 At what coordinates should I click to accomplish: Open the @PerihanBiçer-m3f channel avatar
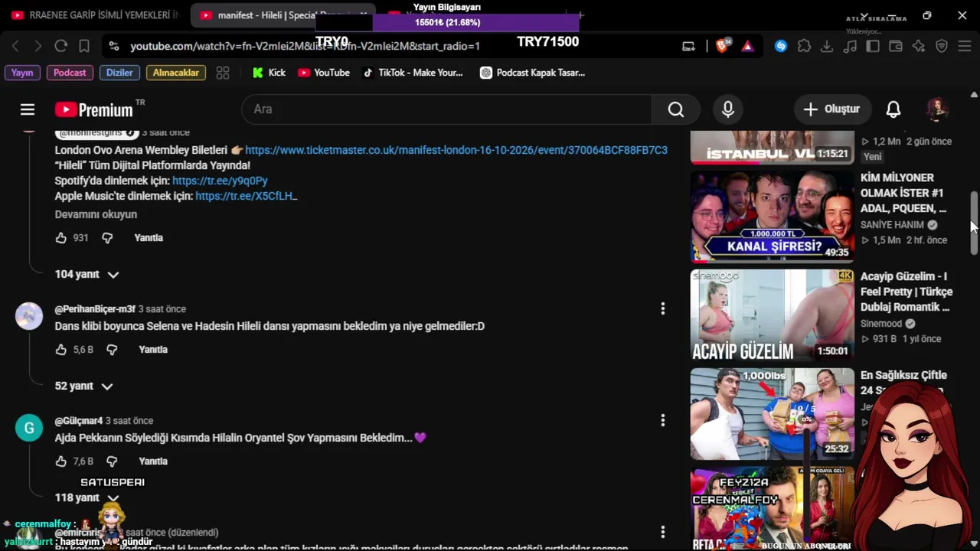29,315
